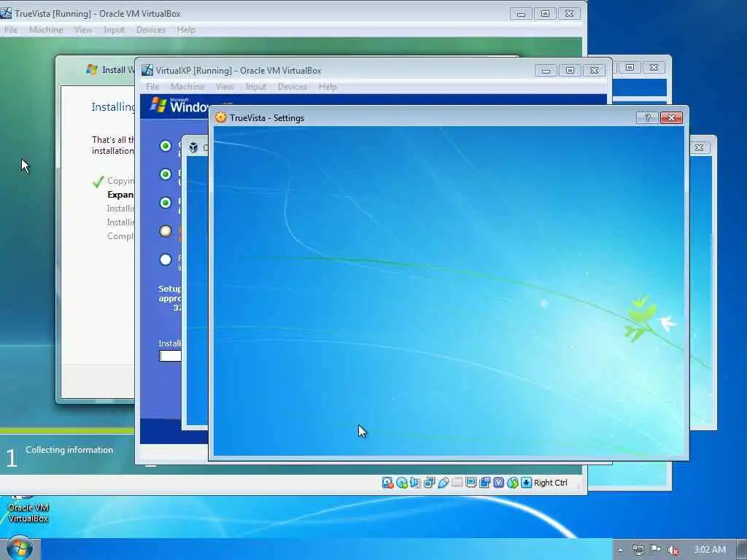Click USB devices icon in VirtualBox status bar

tap(443, 483)
